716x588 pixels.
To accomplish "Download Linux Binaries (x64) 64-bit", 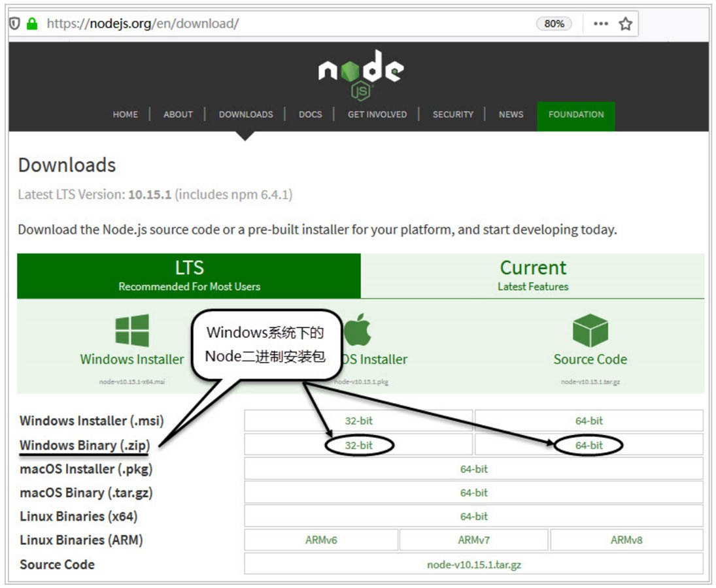I will point(473,516).
